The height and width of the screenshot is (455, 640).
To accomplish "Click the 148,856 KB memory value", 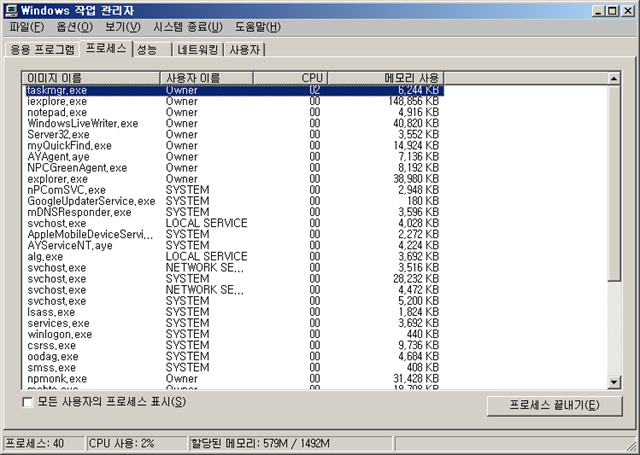I will 413,101.
